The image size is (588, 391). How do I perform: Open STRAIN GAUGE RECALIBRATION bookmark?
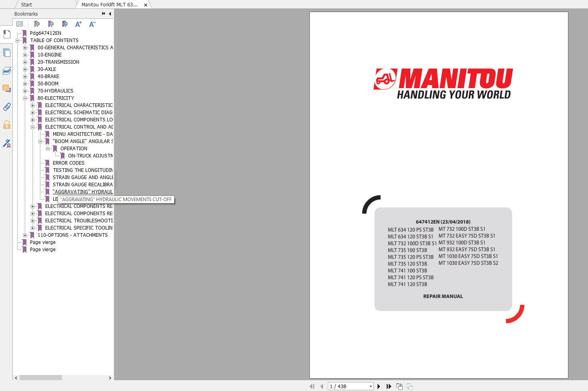click(x=83, y=185)
